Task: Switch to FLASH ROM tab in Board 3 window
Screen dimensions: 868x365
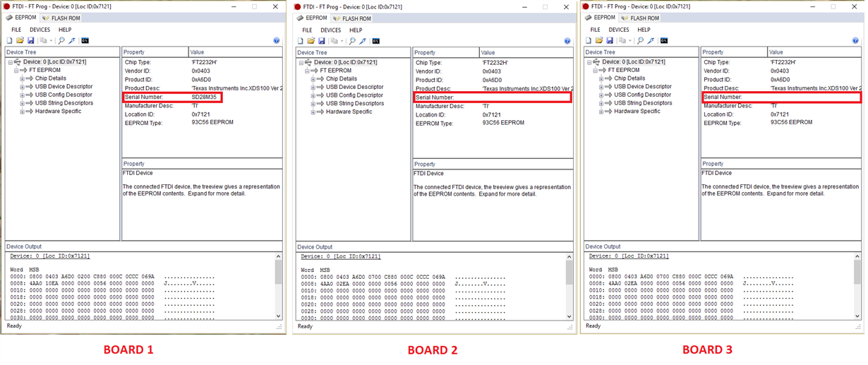Action: point(640,18)
